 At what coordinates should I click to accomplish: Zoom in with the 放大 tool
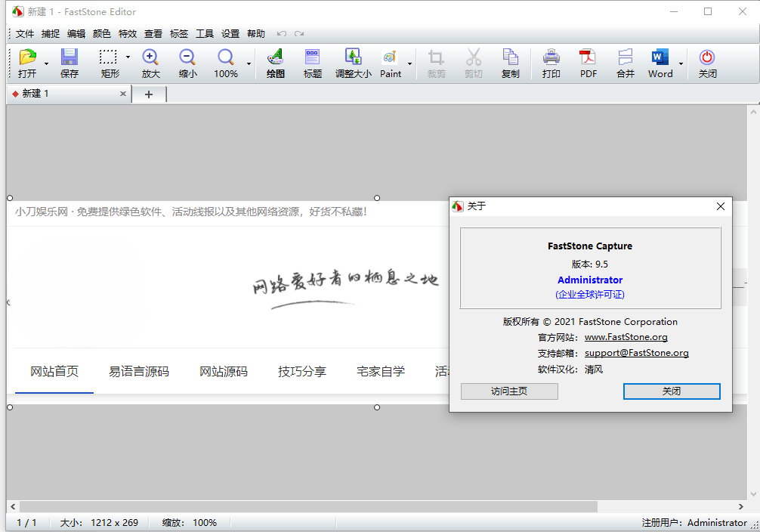point(150,63)
